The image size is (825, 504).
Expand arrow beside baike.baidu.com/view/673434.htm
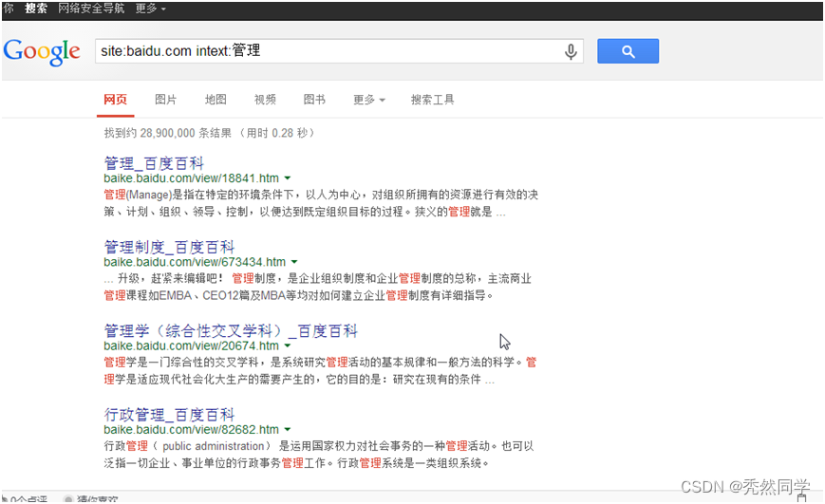[x=294, y=262]
